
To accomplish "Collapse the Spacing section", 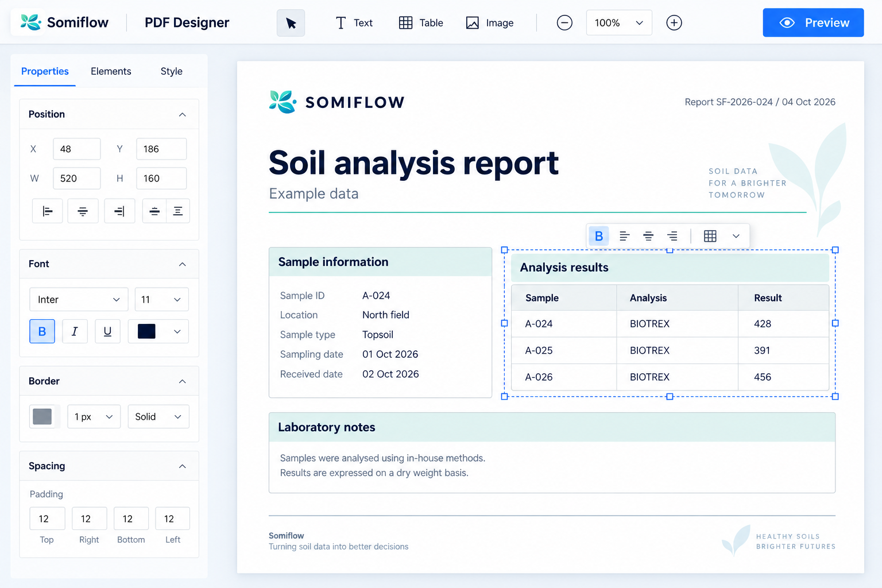I will point(182,466).
